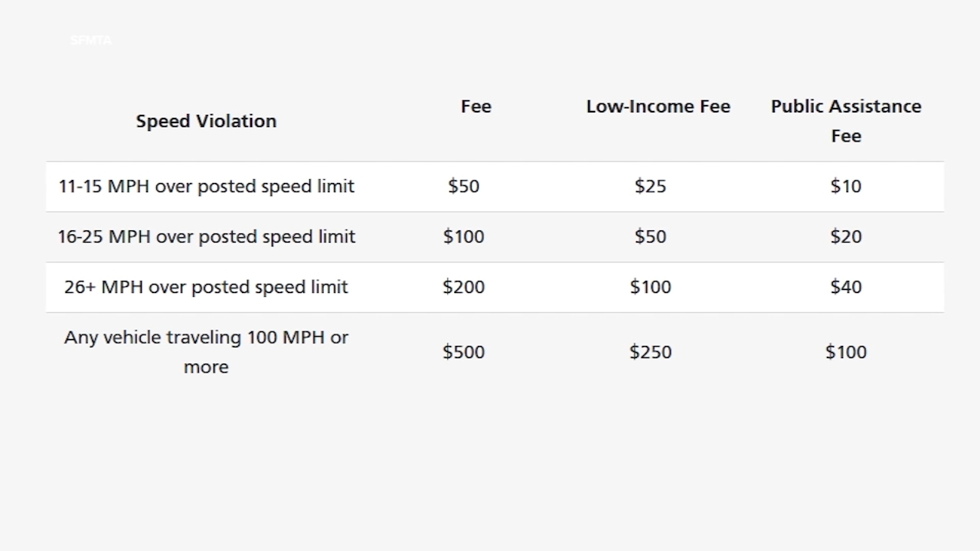
Task: Click the 100 MPH or more row label
Action: point(206,352)
